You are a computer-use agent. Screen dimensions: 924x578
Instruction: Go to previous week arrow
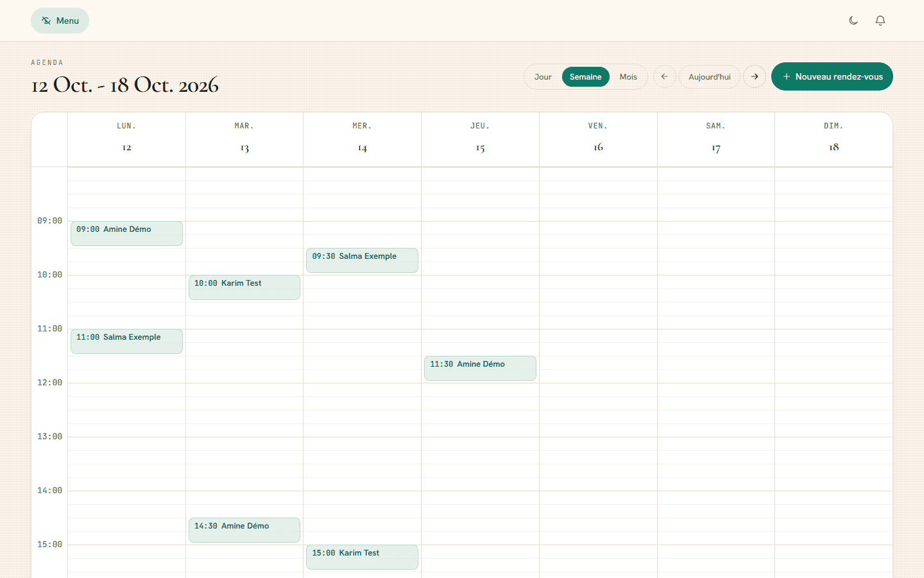click(665, 76)
